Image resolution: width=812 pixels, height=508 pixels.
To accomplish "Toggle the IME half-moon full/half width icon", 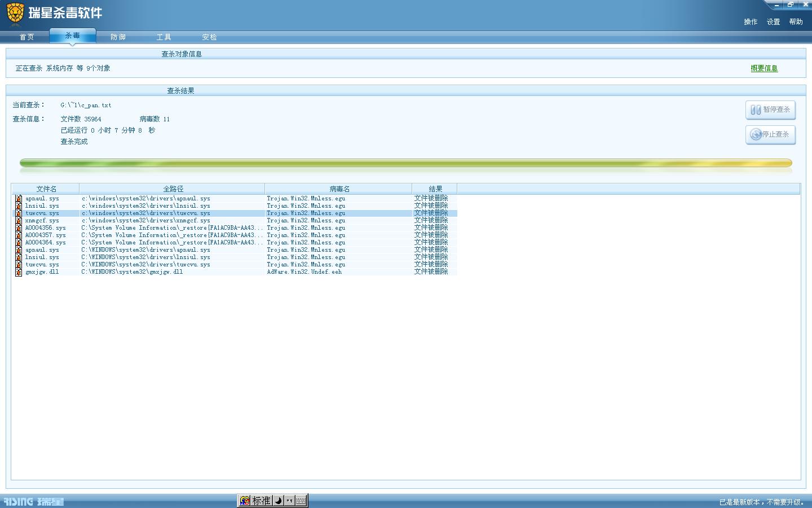I will tap(279, 501).
